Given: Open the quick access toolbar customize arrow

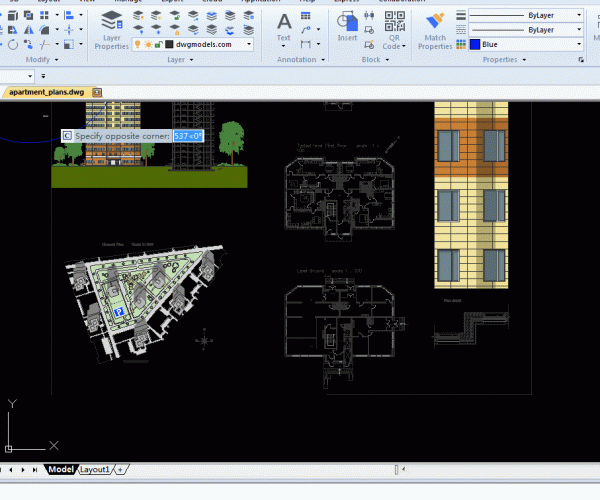Looking at the screenshot, I should click(x=43, y=76).
